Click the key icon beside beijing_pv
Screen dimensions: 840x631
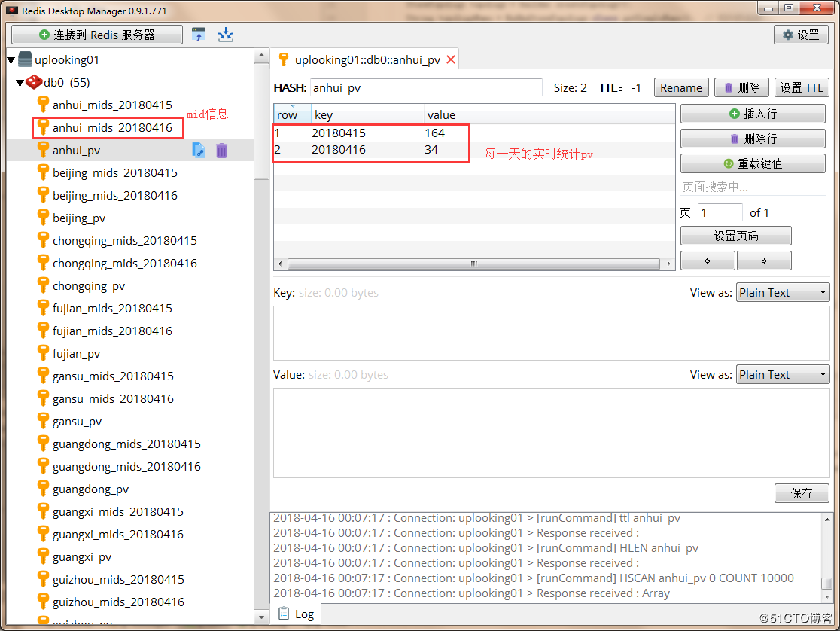coord(43,218)
